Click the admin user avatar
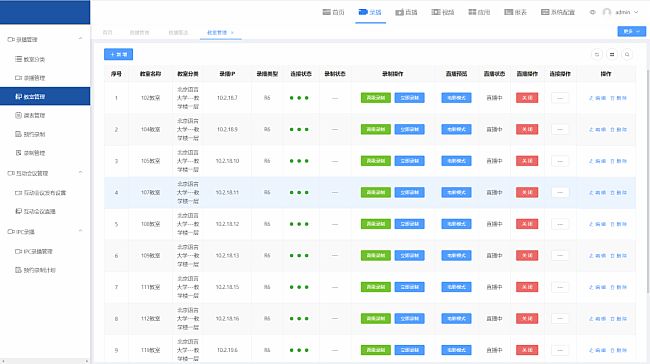The width and height of the screenshot is (650, 364). point(607,12)
